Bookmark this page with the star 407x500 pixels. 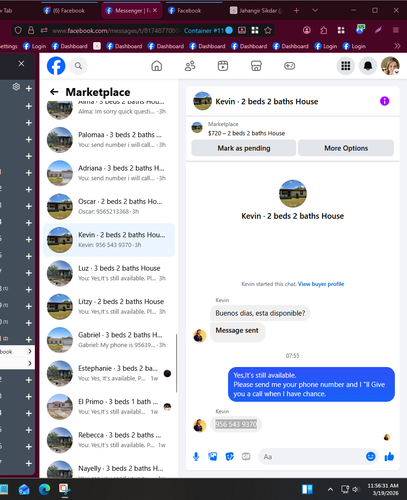pos(268,31)
